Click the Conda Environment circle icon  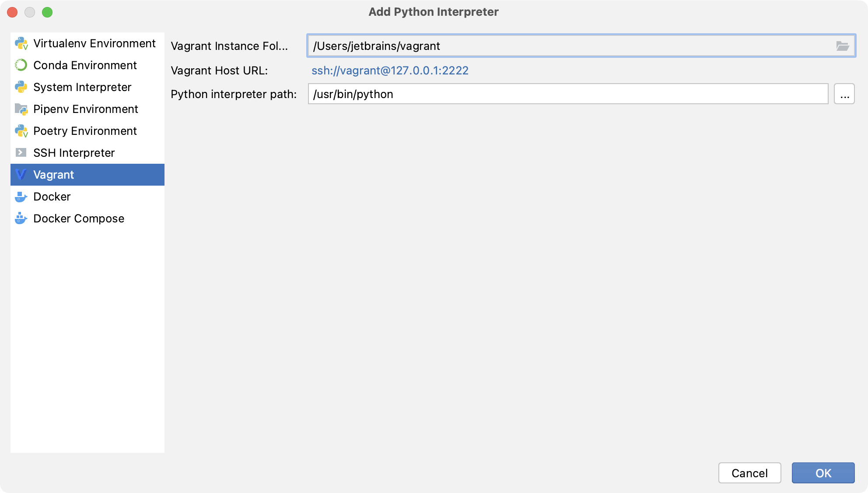21,65
